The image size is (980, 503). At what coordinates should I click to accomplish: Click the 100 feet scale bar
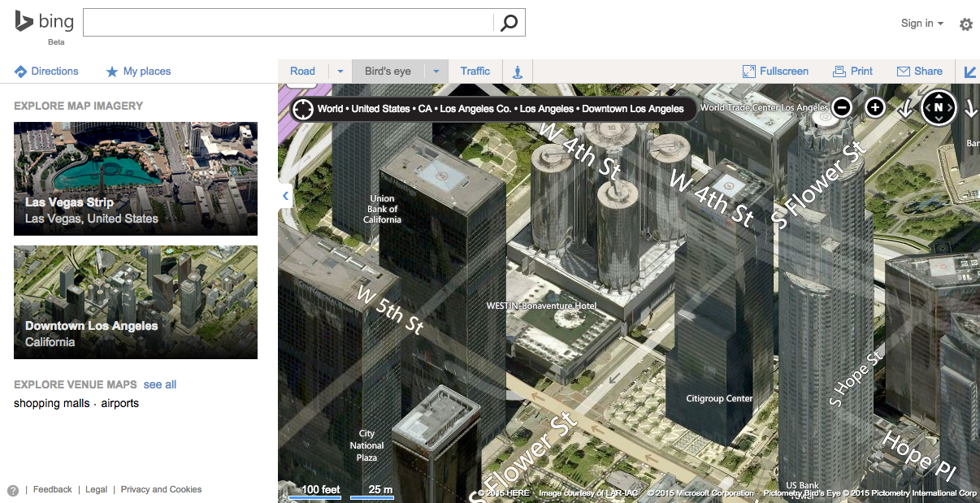click(x=315, y=492)
